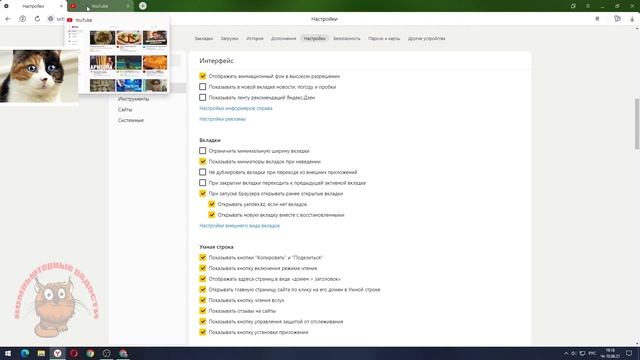Open a new tab with the plus button
This screenshot has width=640, height=360.
tap(142, 6)
